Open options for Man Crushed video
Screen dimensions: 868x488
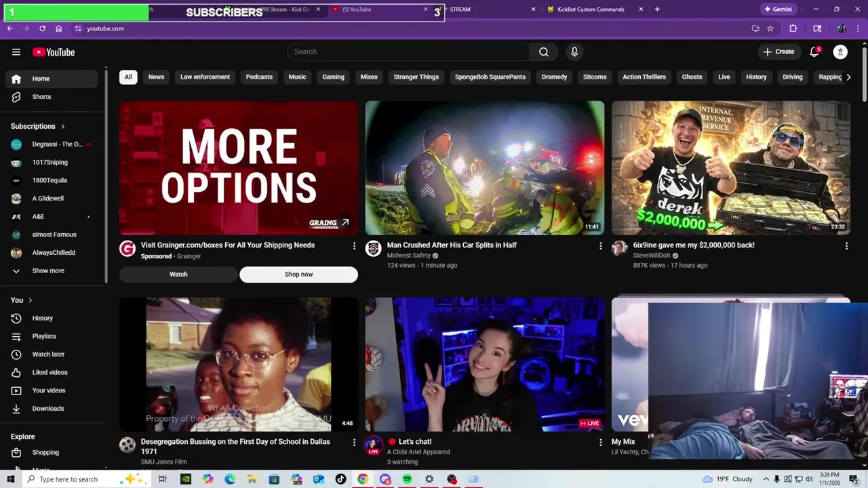(600, 246)
